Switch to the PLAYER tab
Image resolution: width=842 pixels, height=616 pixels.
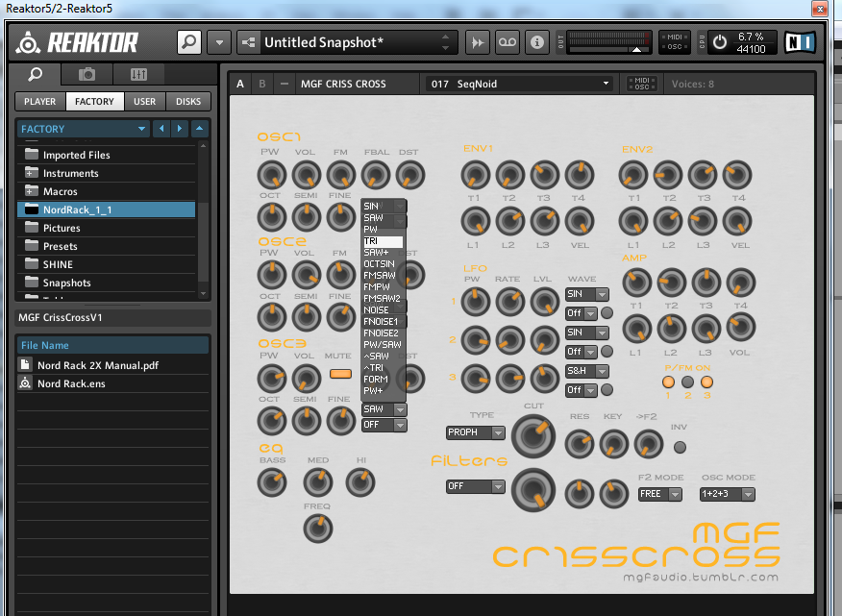pos(39,102)
